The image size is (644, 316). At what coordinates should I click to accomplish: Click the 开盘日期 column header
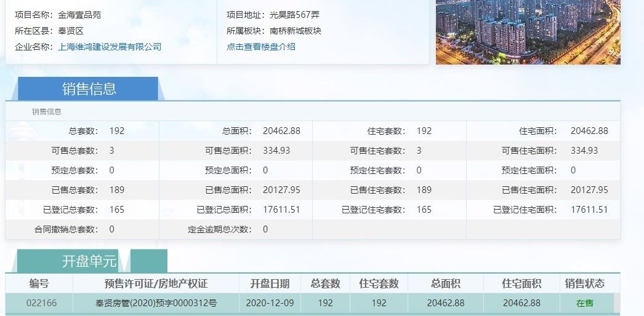[x=270, y=283]
